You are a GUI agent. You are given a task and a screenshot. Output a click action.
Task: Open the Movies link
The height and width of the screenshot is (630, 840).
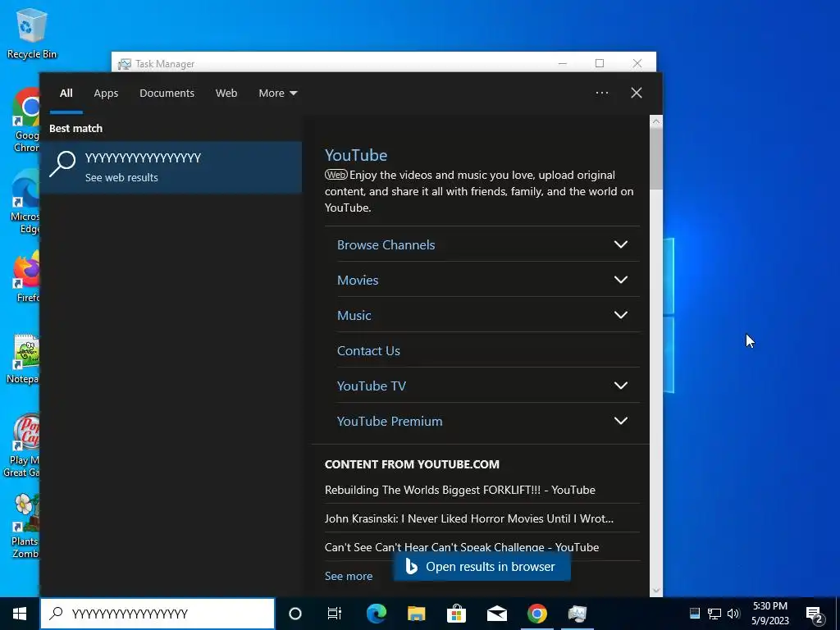point(358,281)
